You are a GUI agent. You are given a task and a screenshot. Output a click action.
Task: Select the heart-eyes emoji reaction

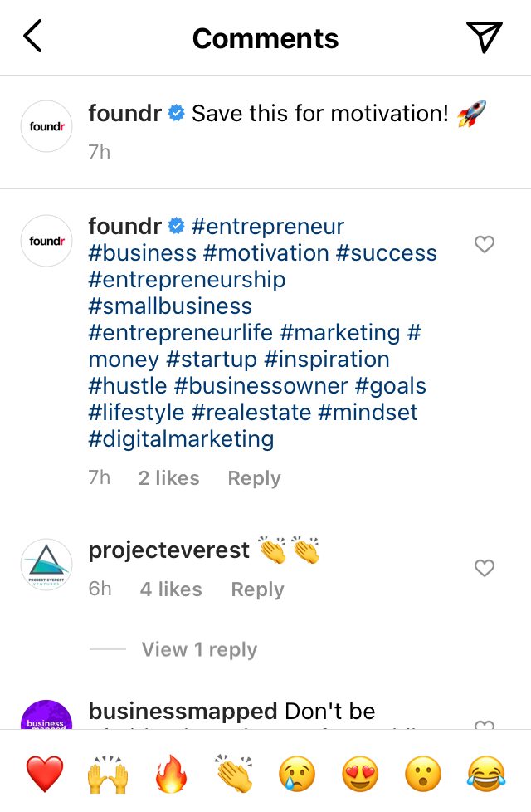point(362,774)
